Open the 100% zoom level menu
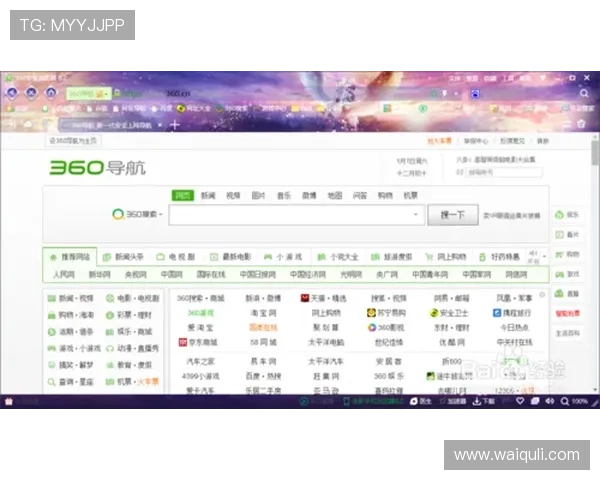600x480 pixels. 578,402
